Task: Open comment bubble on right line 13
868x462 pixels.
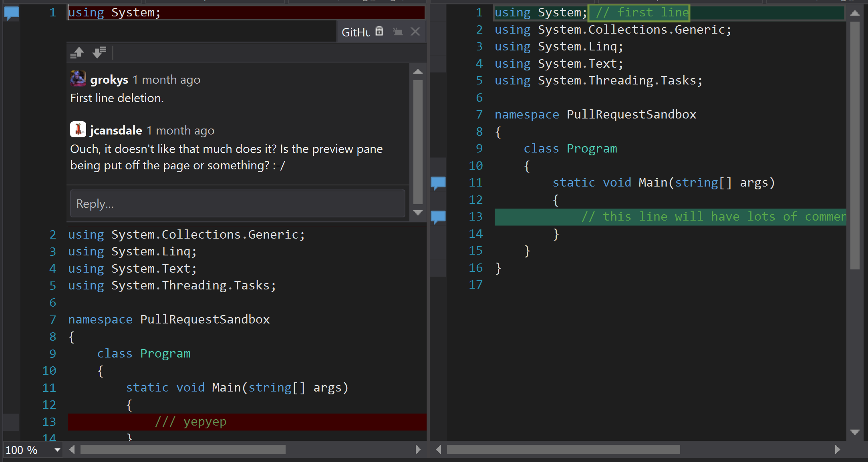Action: [x=438, y=217]
